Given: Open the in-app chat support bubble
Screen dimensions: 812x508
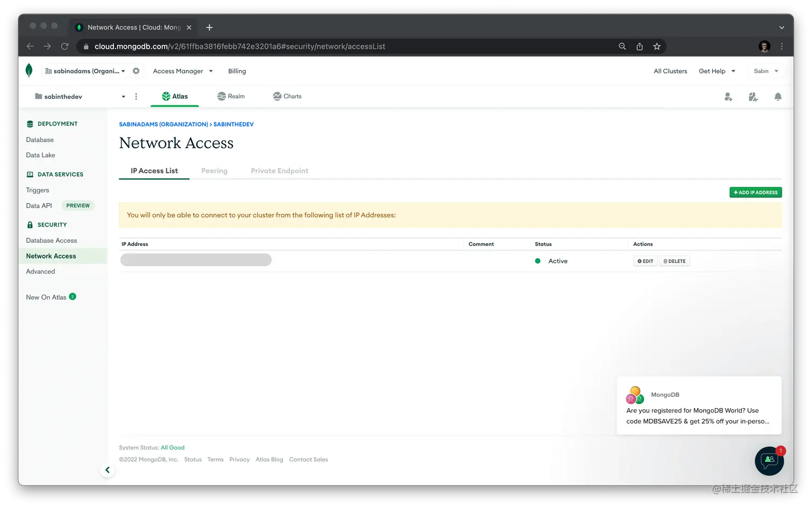Looking at the screenshot, I should [769, 461].
